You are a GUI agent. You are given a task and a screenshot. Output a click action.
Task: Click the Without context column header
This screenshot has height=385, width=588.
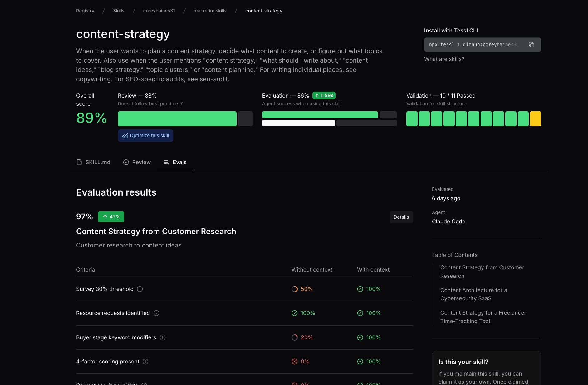pyautogui.click(x=312, y=270)
